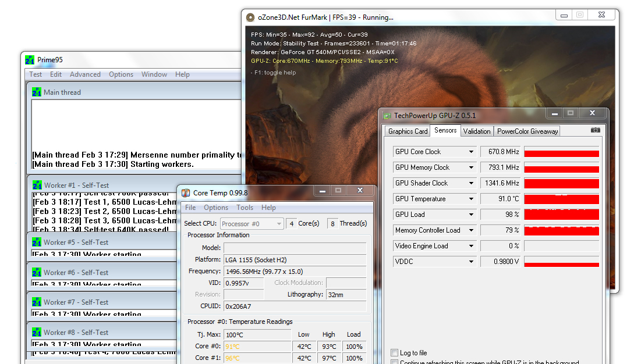Open the GPU Memory Clock dropdown

[x=471, y=167]
